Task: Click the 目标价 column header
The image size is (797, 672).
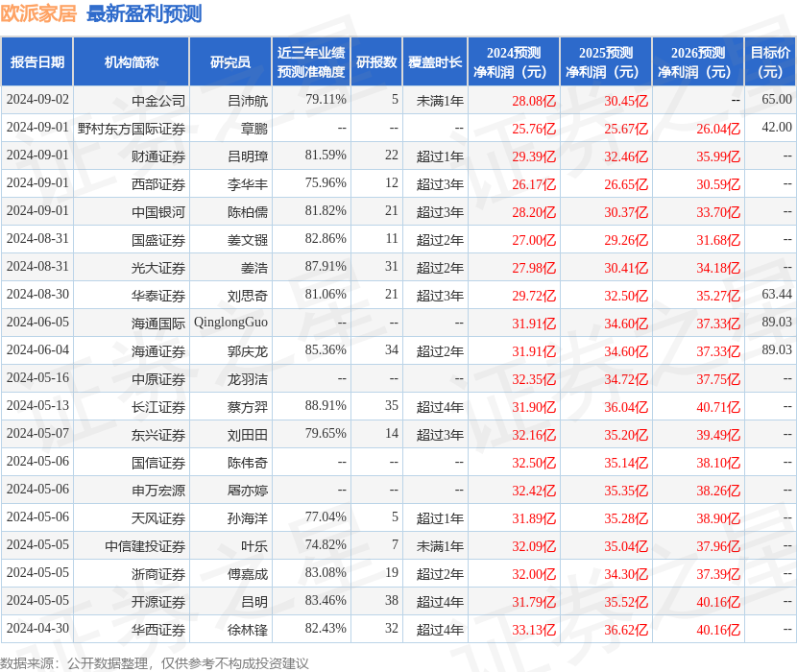Action: (x=770, y=62)
